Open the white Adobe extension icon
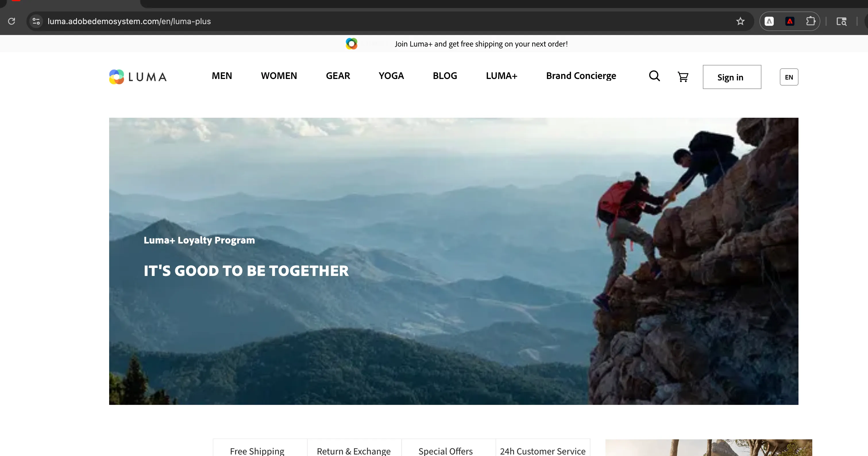Viewport: 868px width, 456px height. point(769,21)
